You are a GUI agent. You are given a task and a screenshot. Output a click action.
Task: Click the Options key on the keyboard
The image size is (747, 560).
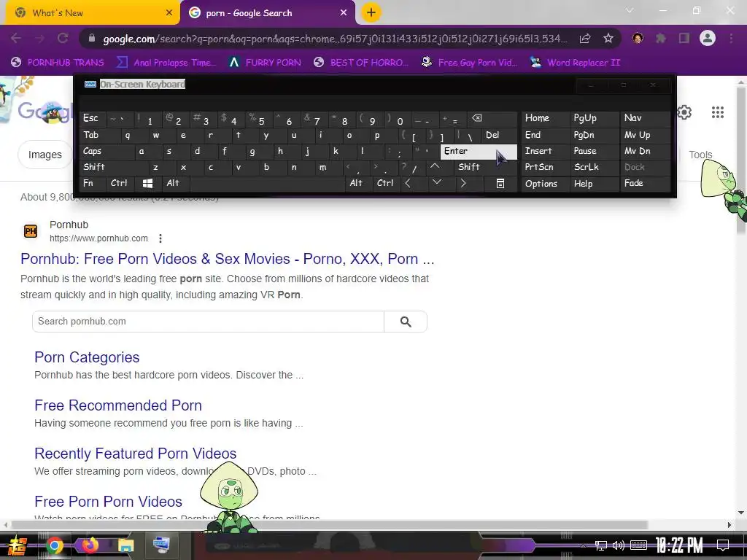545,183
